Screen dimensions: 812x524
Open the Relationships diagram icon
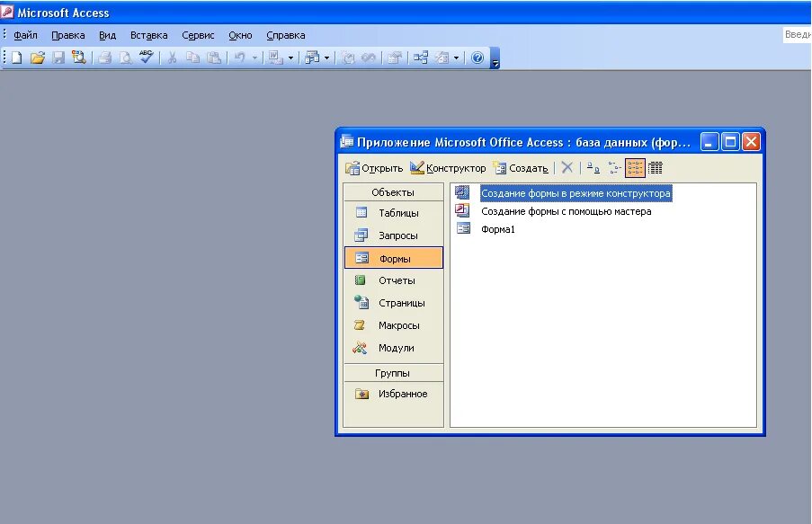[x=421, y=58]
